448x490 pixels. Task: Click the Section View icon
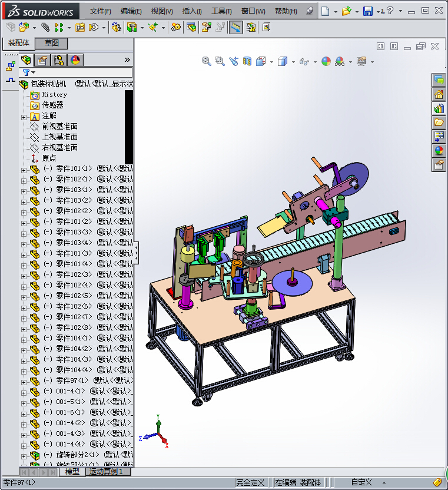pos(247,61)
